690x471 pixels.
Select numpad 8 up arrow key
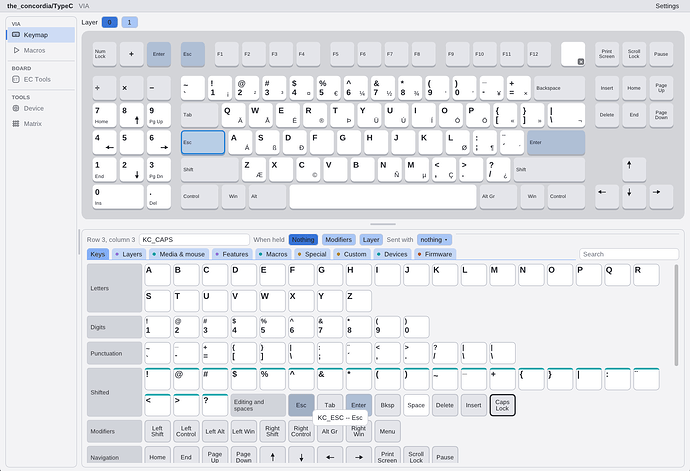[132, 115]
